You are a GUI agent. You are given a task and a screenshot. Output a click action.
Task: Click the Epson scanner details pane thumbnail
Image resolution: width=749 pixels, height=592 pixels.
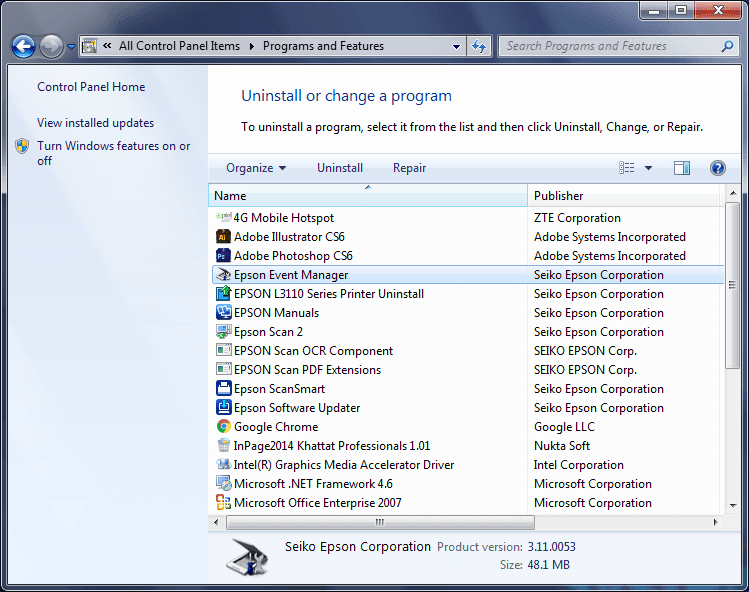(x=246, y=557)
